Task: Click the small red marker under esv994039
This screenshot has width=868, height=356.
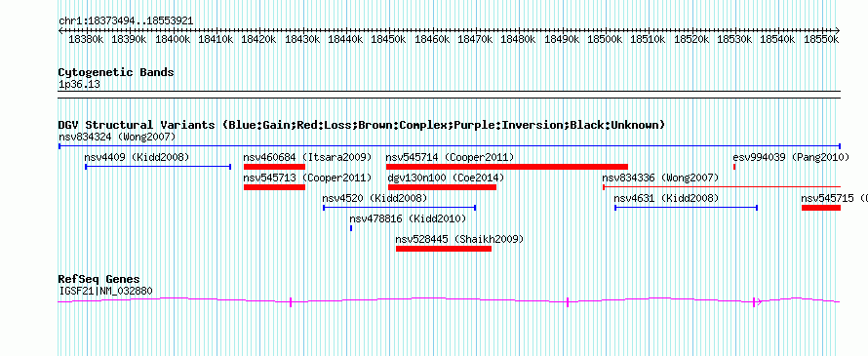Action: click(734, 167)
